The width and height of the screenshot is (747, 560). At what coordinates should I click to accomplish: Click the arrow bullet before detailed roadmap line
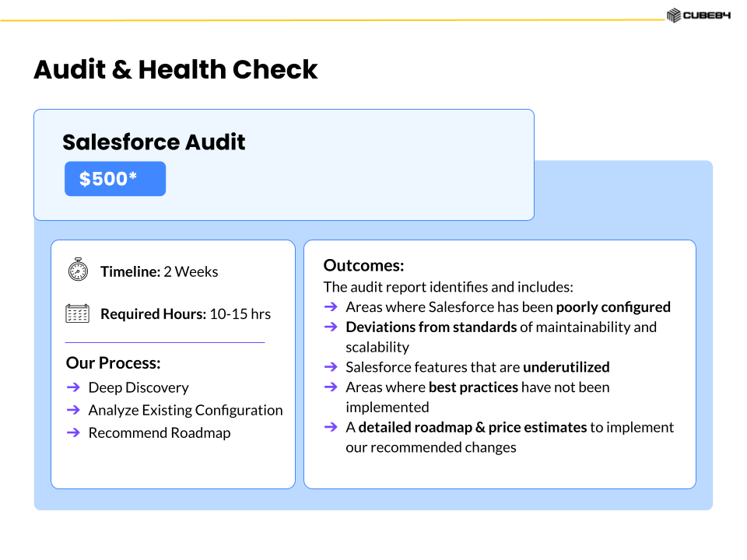coord(331,427)
